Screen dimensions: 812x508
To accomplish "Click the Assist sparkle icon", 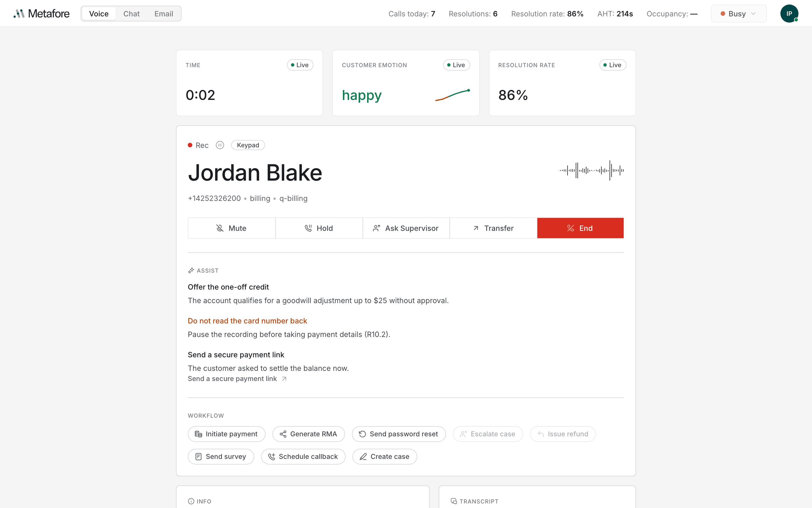I will tap(191, 270).
